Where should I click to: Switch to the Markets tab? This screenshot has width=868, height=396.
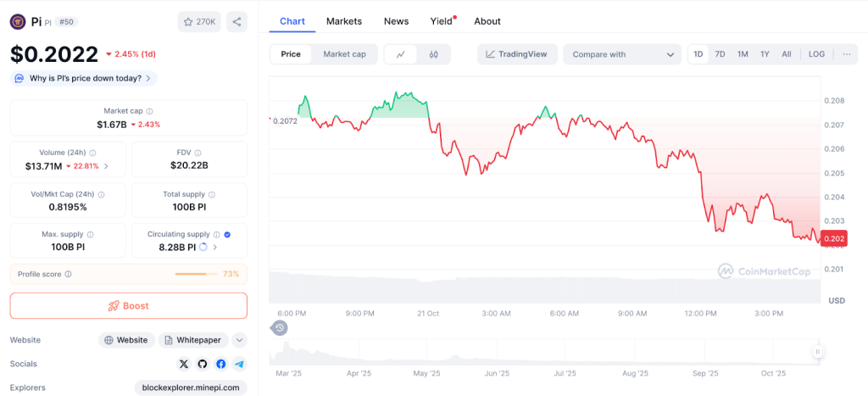coord(343,21)
